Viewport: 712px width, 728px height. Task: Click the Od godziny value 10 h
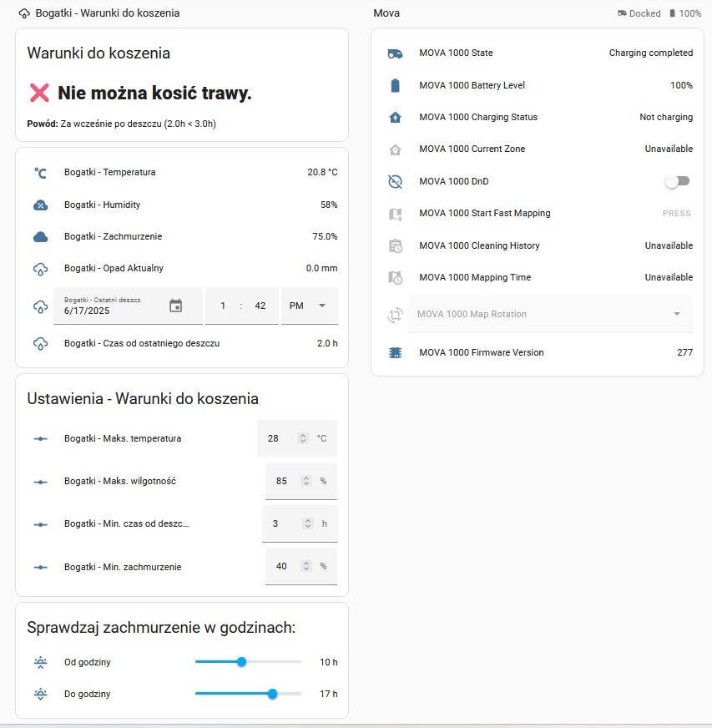coord(329,663)
